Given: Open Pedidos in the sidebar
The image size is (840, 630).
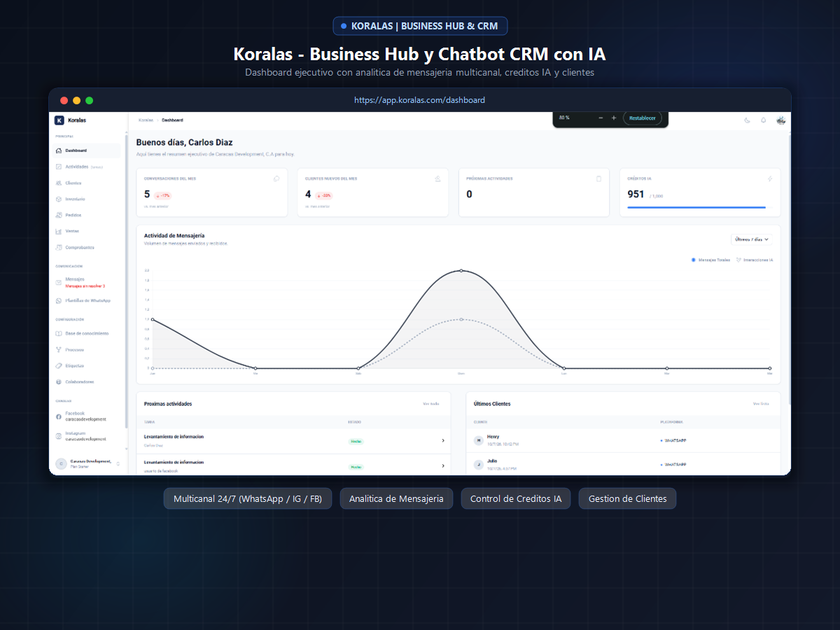Looking at the screenshot, I should tap(87, 215).
